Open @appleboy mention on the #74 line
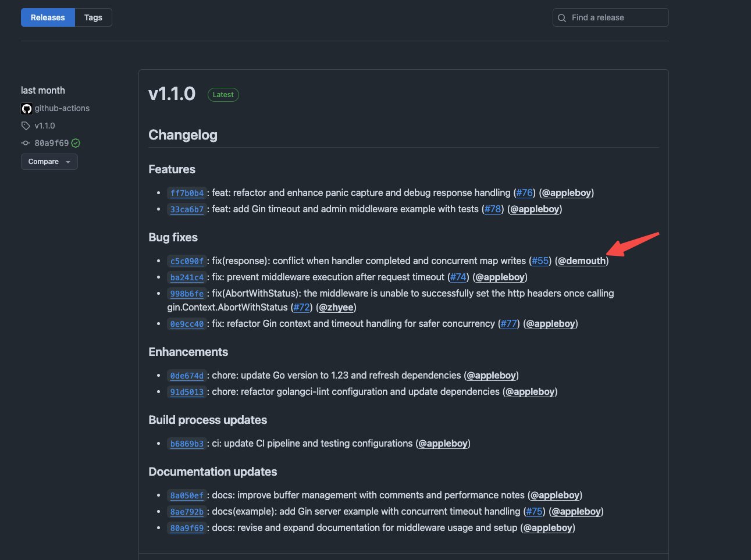The height and width of the screenshot is (560, 751). 500,277
